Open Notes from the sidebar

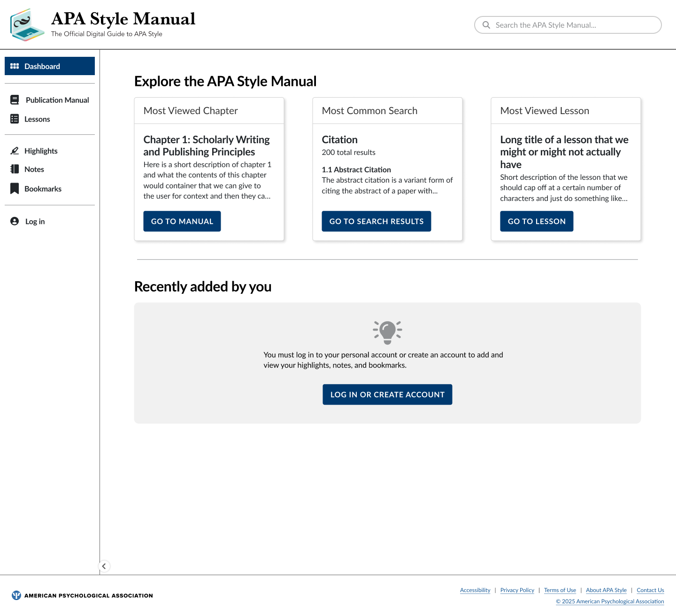click(50, 169)
